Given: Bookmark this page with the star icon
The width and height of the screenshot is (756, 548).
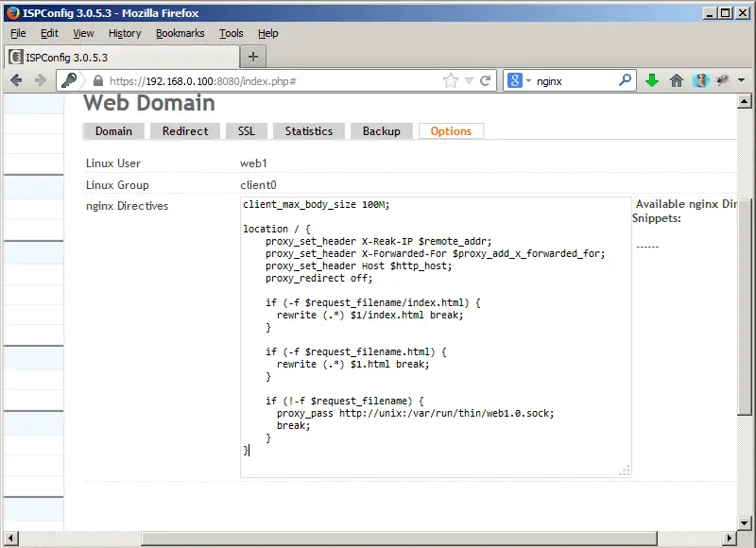Looking at the screenshot, I should (x=451, y=80).
